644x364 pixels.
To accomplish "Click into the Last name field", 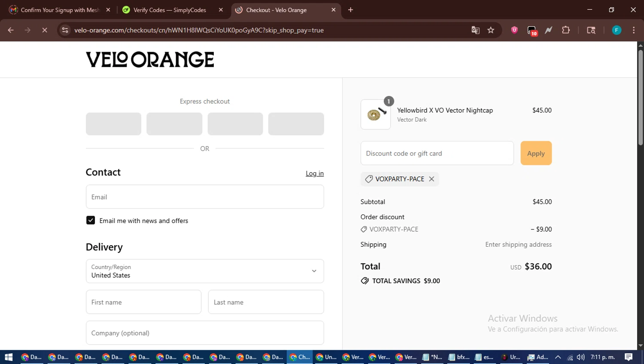I will point(266,302).
